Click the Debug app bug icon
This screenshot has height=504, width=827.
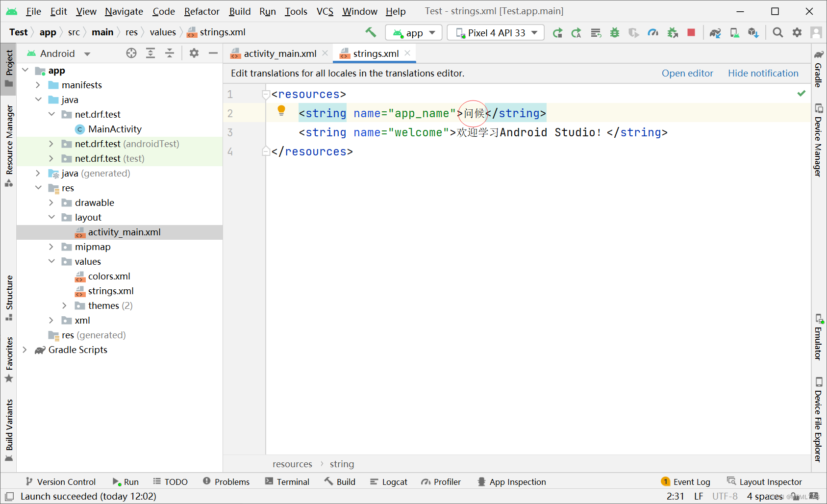tap(615, 32)
